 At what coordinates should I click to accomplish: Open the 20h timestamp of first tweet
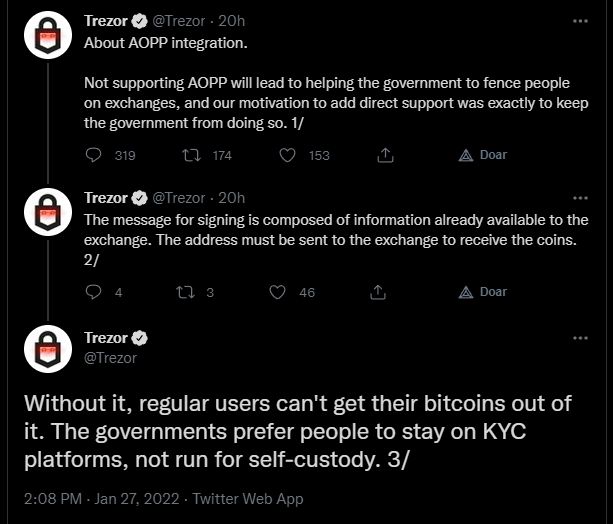(x=231, y=21)
